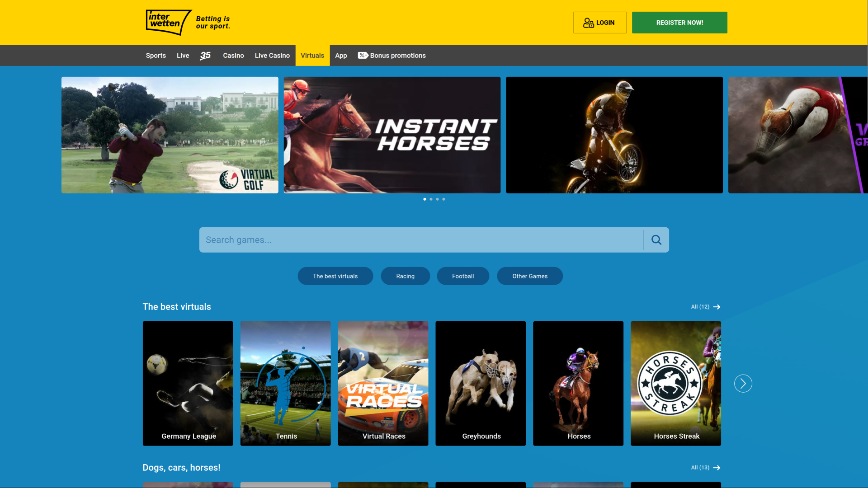
Task: Click the arrow next to 'All (13)'
Action: click(x=716, y=468)
